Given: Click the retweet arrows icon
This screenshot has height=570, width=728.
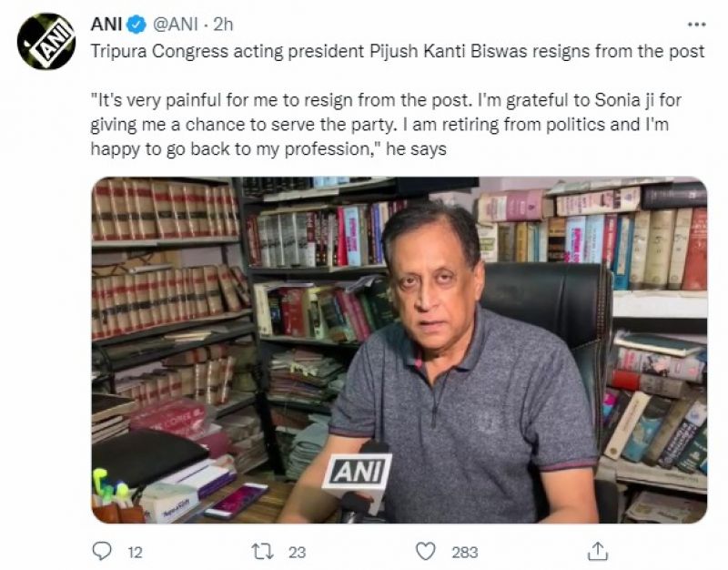Looking at the screenshot, I should (x=264, y=551).
